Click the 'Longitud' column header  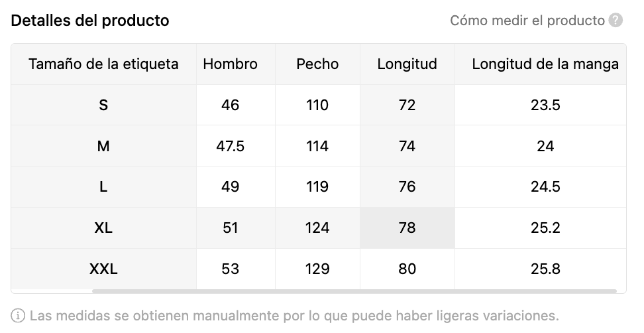point(407,64)
